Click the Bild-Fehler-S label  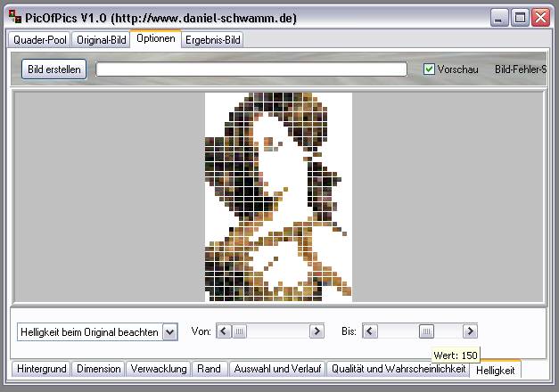(521, 69)
